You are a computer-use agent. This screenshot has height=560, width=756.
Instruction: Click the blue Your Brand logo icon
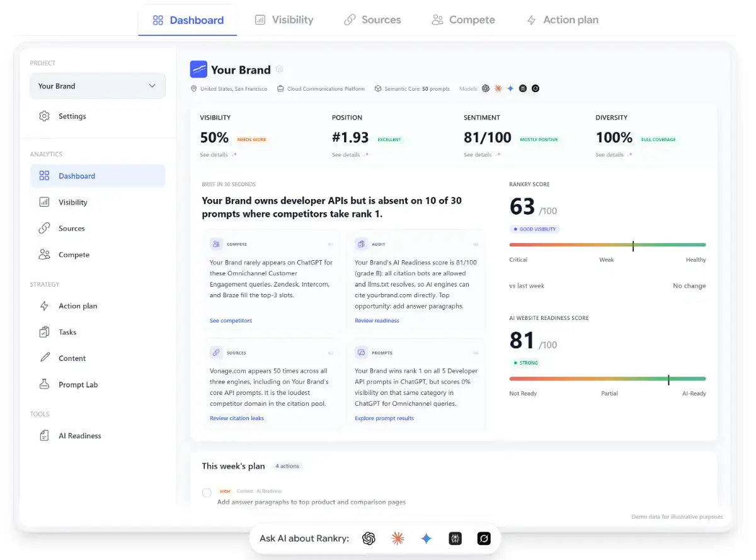pyautogui.click(x=198, y=69)
